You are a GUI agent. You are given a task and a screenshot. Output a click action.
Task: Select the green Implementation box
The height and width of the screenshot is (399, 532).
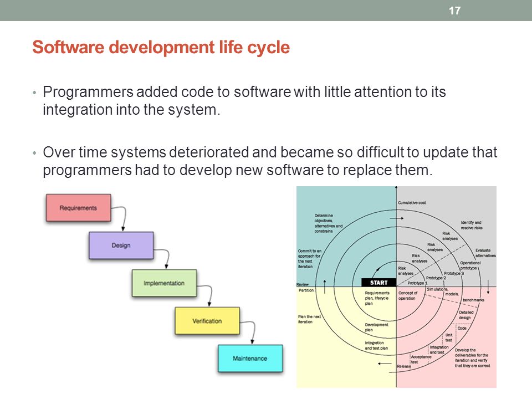[164, 283]
